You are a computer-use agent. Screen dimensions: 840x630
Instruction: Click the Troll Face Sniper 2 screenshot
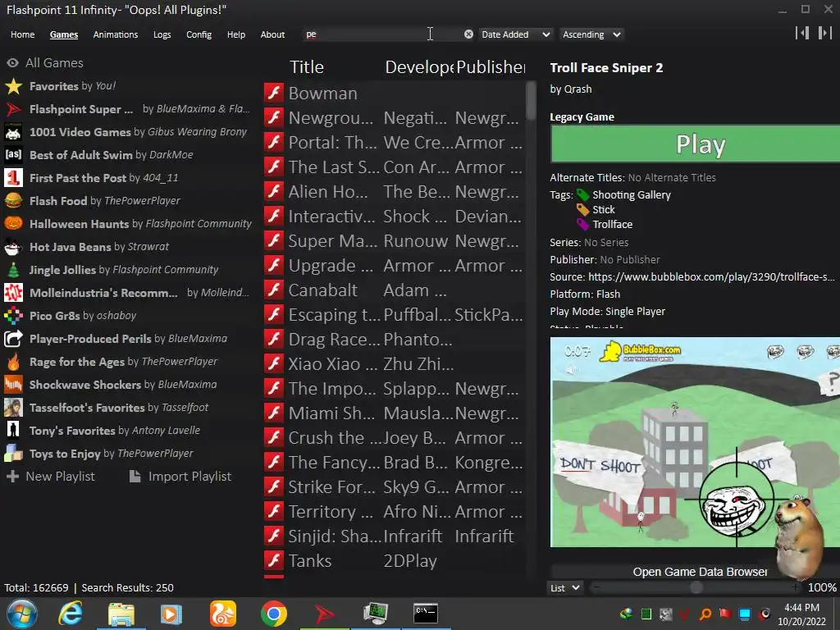[x=696, y=442]
